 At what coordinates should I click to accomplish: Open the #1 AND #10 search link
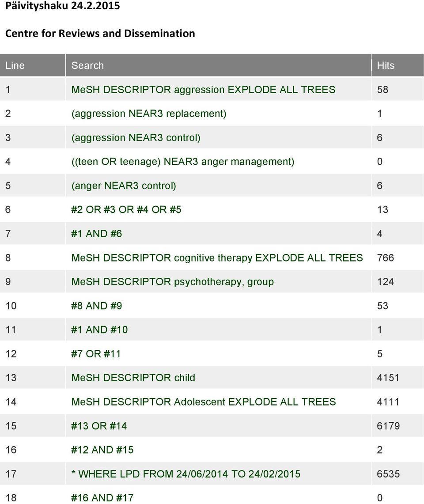click(x=100, y=330)
